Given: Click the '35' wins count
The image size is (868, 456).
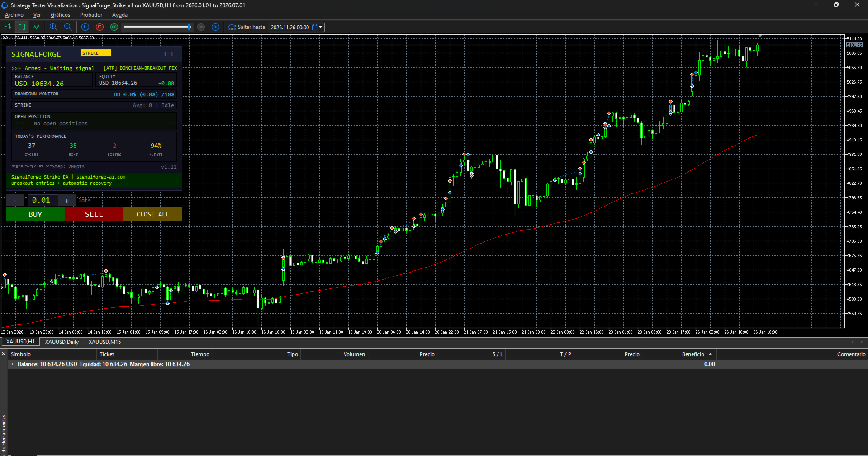Looking at the screenshot, I should tap(73, 146).
